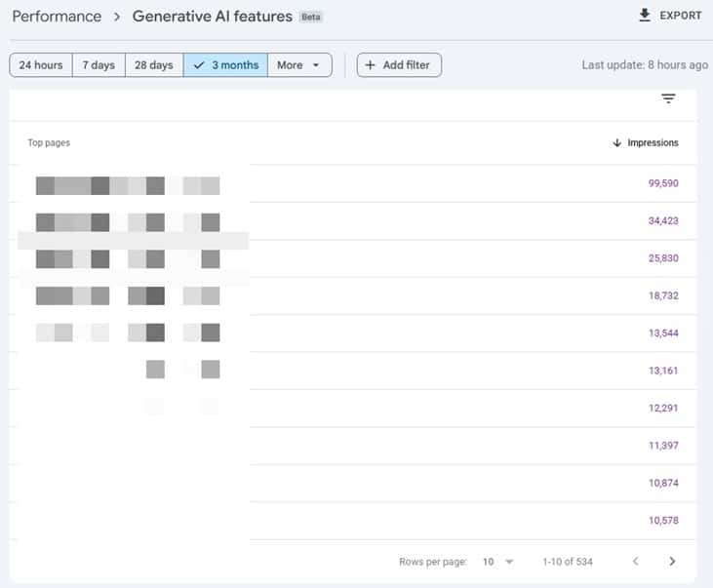The height and width of the screenshot is (588, 713).
Task: Click the Top pages column header
Action: [49, 142]
